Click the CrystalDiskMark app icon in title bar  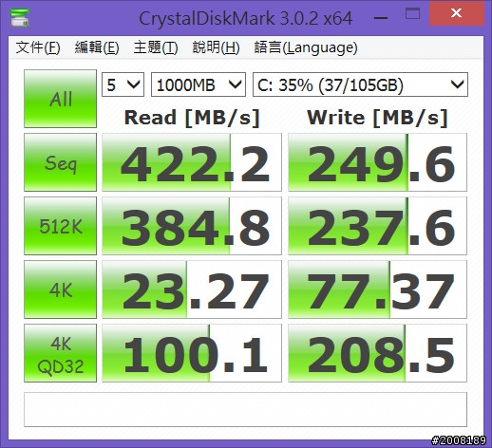[x=20, y=18]
